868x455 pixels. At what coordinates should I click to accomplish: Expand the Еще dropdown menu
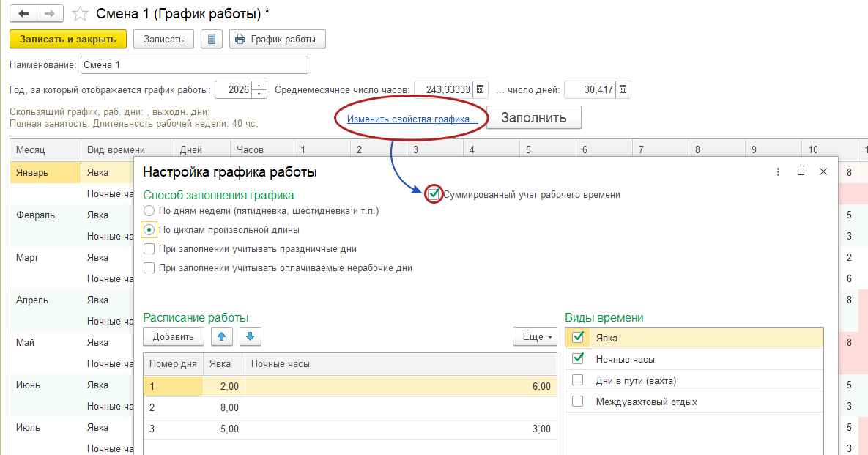(535, 336)
